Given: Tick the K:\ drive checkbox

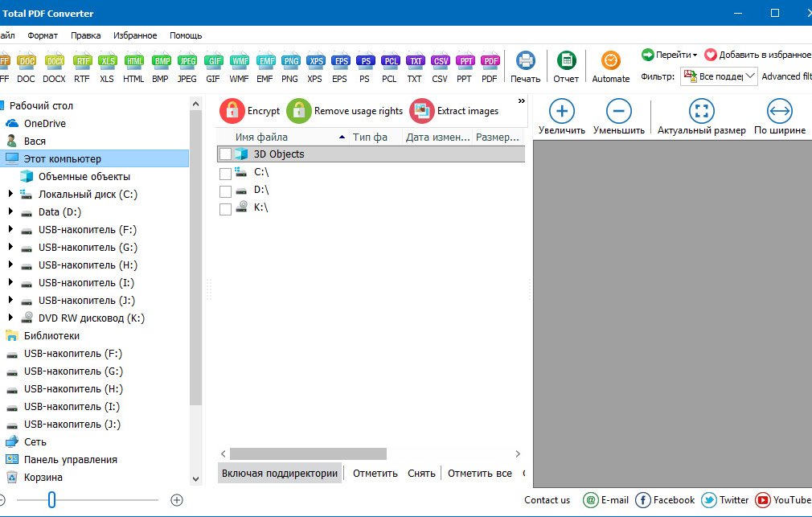Looking at the screenshot, I should point(225,209).
